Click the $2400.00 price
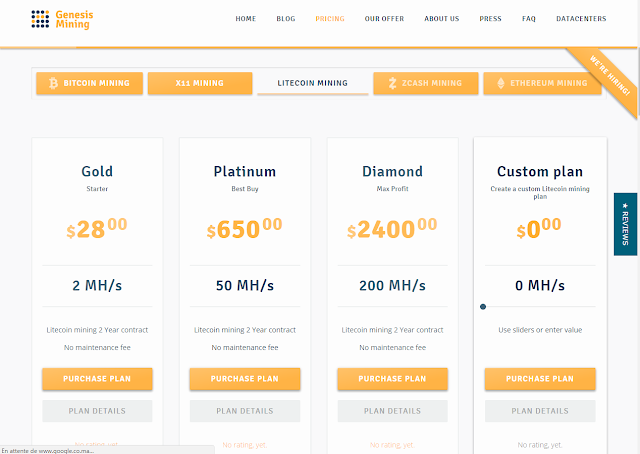The image size is (640, 454). [x=392, y=229]
